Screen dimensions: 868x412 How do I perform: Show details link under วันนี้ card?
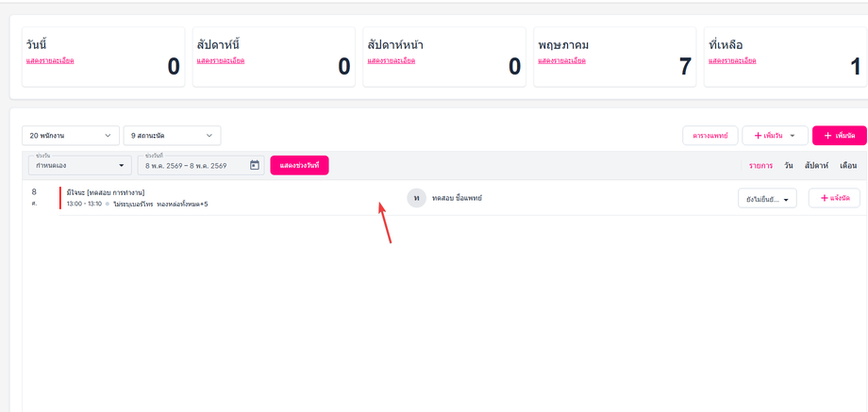pos(50,61)
